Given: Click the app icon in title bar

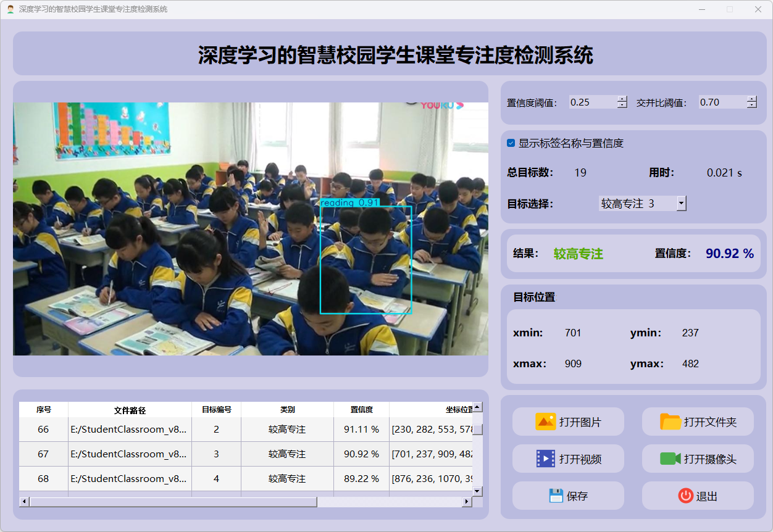Looking at the screenshot, I should click(10, 9).
